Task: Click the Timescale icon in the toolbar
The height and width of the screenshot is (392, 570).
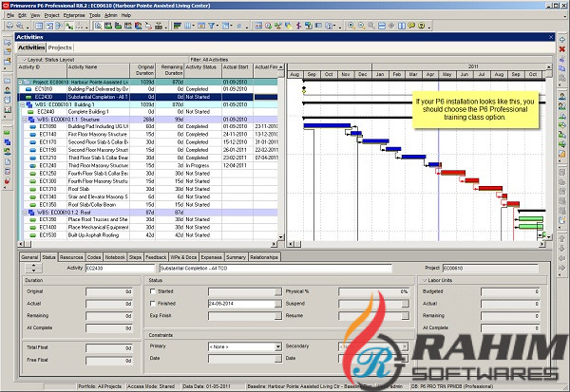Action: [x=201, y=26]
